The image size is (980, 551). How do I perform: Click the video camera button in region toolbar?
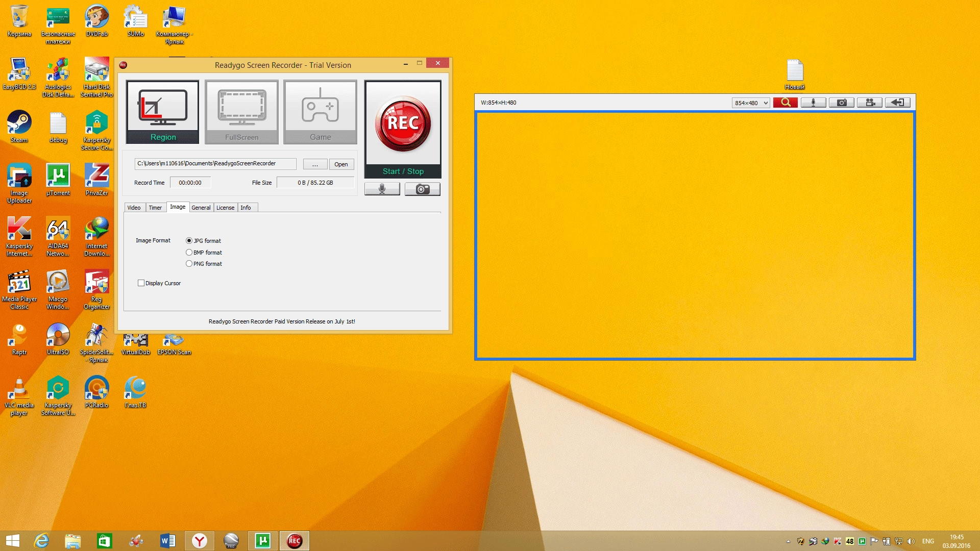[870, 103]
